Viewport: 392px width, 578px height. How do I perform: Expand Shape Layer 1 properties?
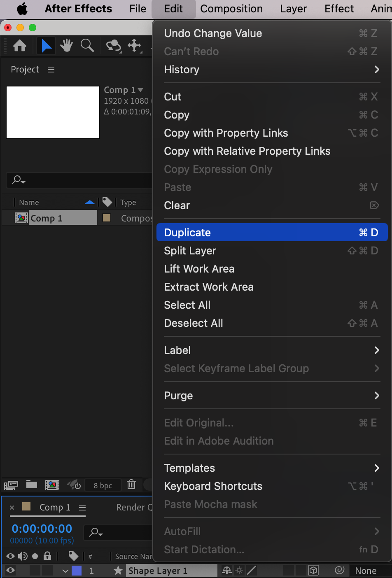tap(65, 571)
